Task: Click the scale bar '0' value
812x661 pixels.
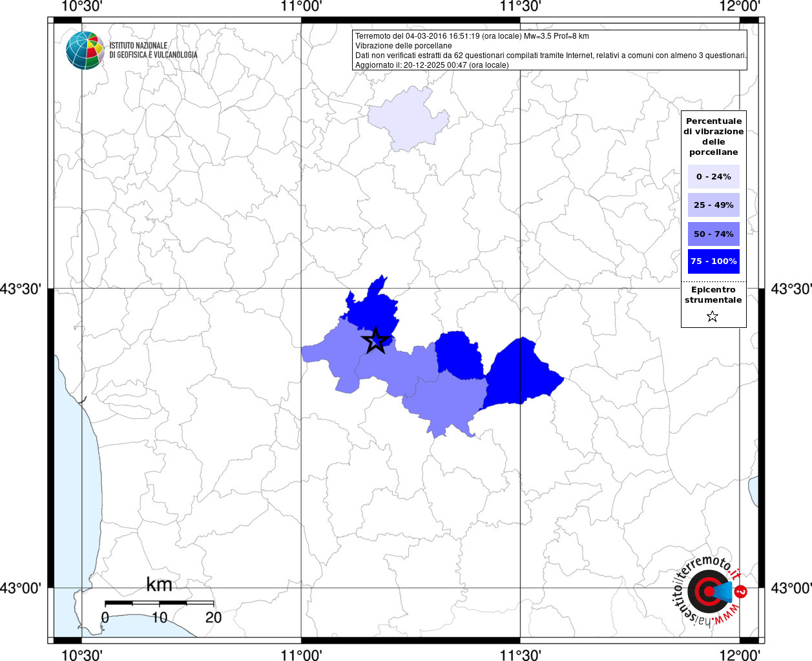Action: (105, 617)
